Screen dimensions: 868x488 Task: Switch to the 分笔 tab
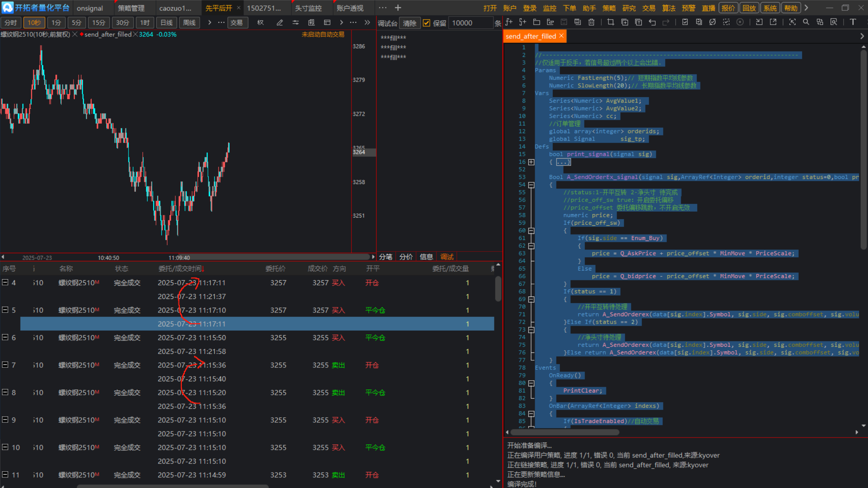click(386, 257)
